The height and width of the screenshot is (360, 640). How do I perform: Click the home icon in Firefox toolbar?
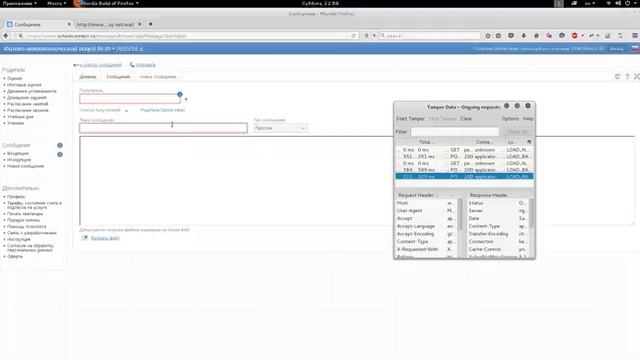point(536,36)
